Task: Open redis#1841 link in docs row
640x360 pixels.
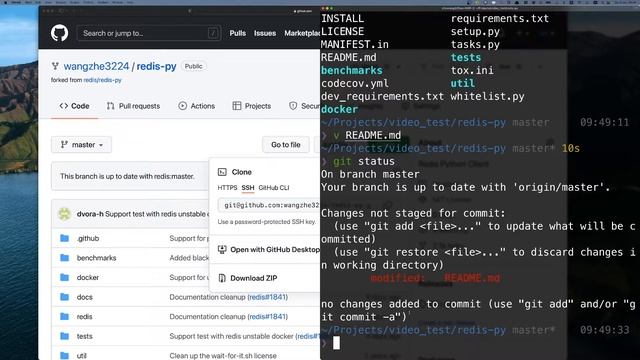Action: click(x=267, y=297)
